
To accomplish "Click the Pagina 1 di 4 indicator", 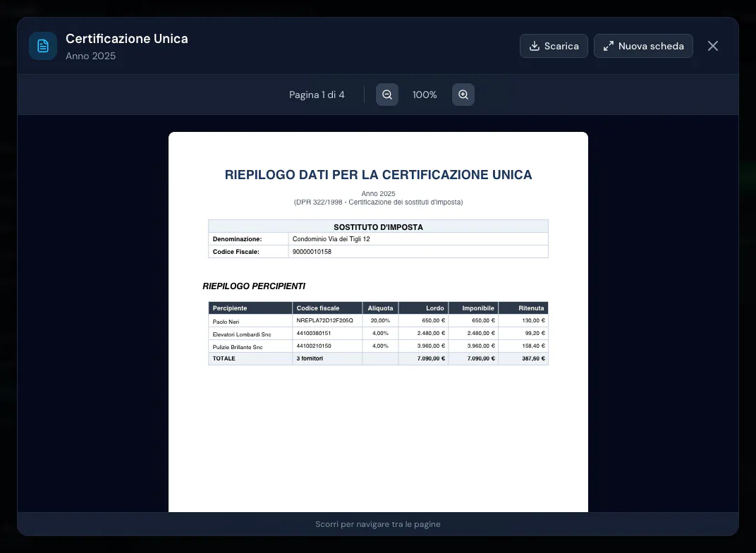I will [317, 95].
